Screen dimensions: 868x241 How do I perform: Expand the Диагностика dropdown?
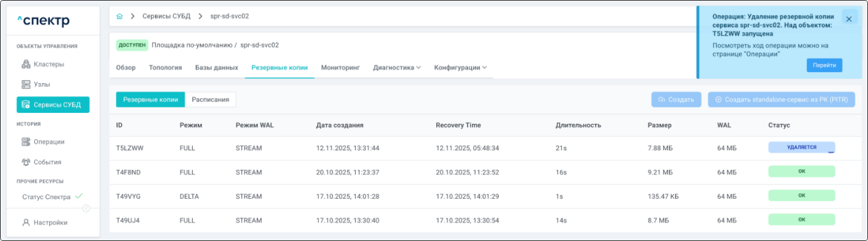[397, 68]
